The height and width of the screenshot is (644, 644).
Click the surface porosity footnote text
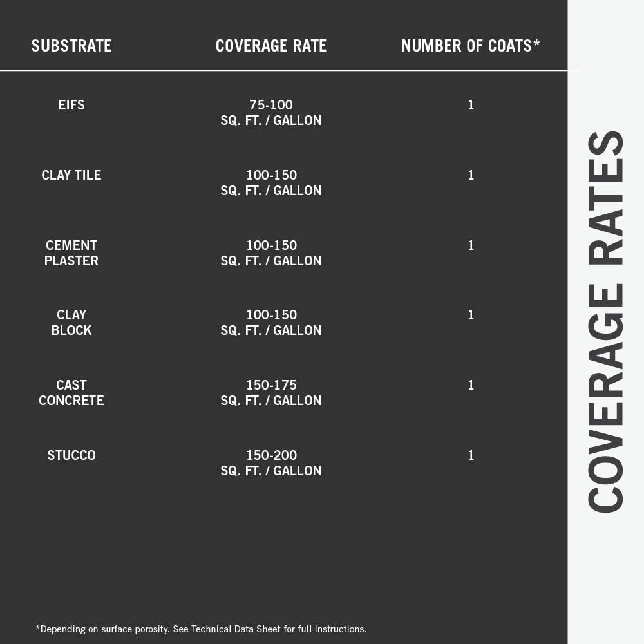pyautogui.click(x=201, y=629)
